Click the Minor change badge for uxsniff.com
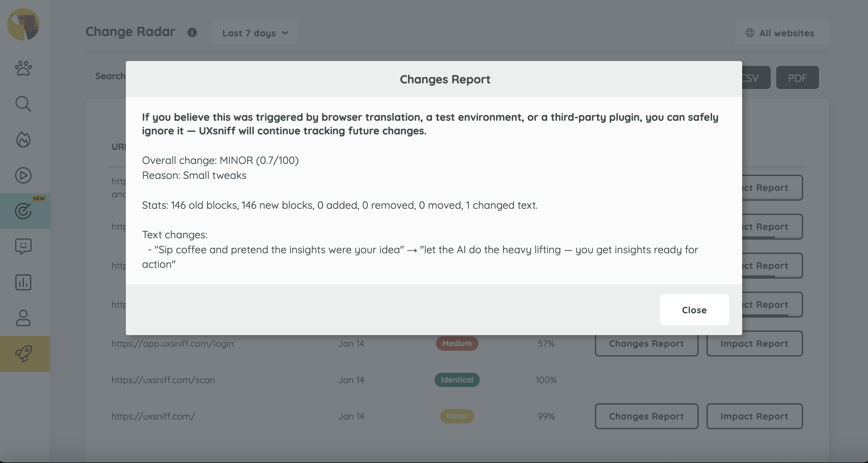This screenshot has width=868, height=463. 457,417
